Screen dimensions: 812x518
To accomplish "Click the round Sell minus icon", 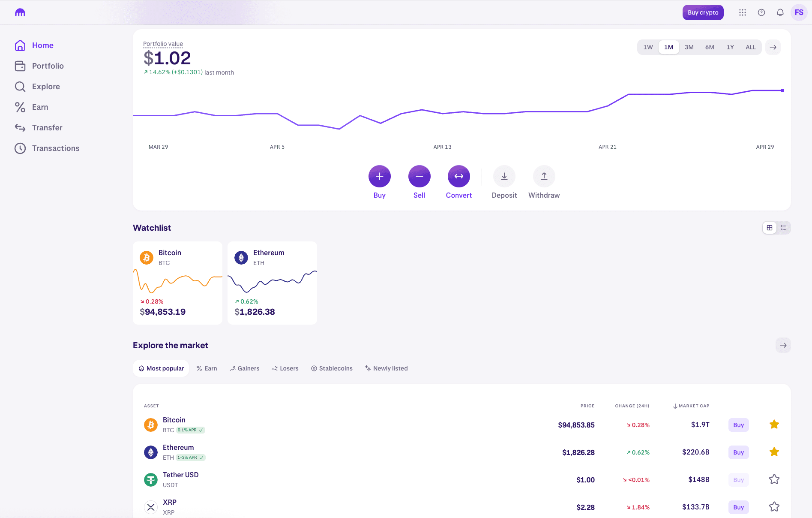I will click(419, 176).
